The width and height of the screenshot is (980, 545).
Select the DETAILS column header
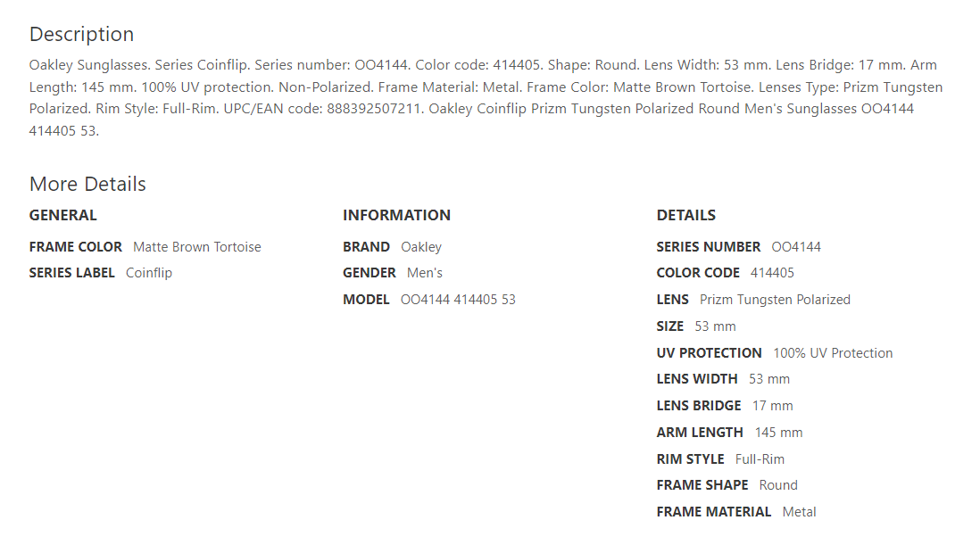click(x=685, y=215)
